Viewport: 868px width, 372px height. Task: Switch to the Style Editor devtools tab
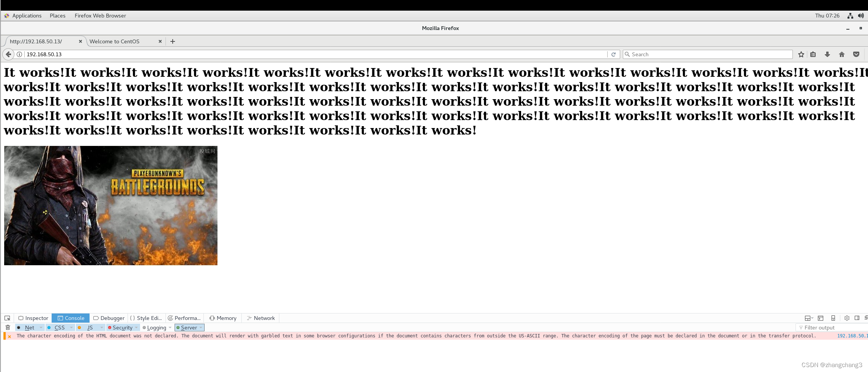tap(146, 318)
